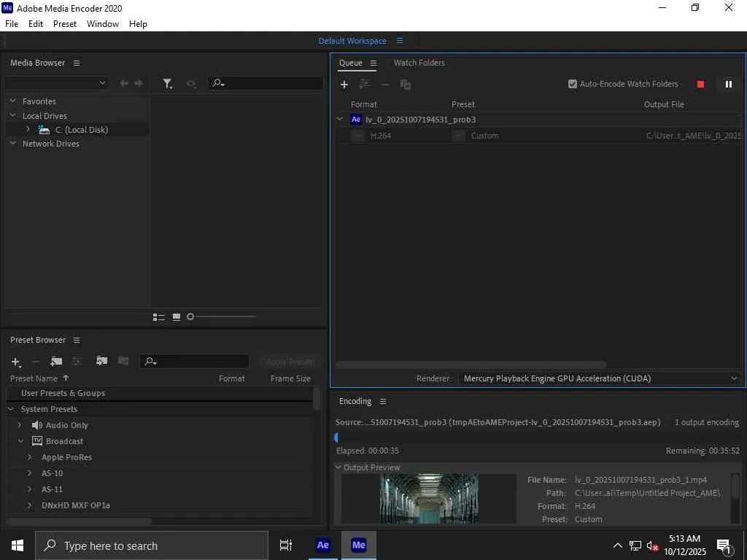The height and width of the screenshot is (560, 747).
Task: Collapse the Broadcast preset group
Action: coord(20,441)
